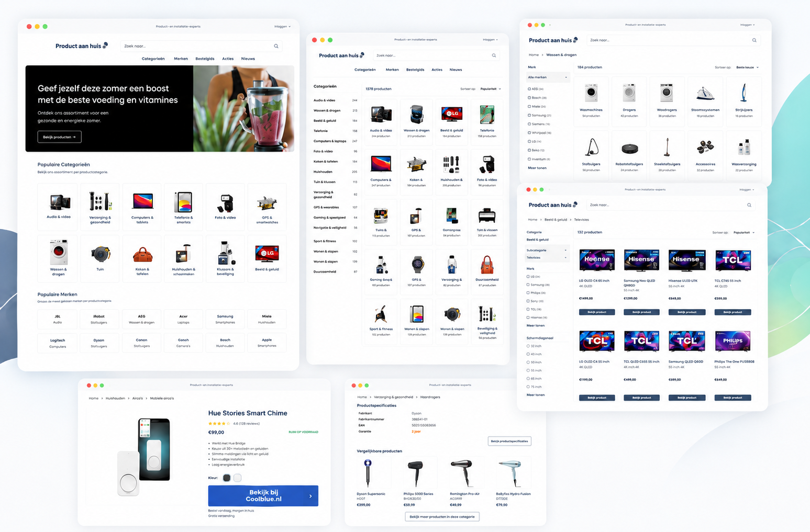Open the Telefonie tile in the categories overview grid

pos(487,122)
